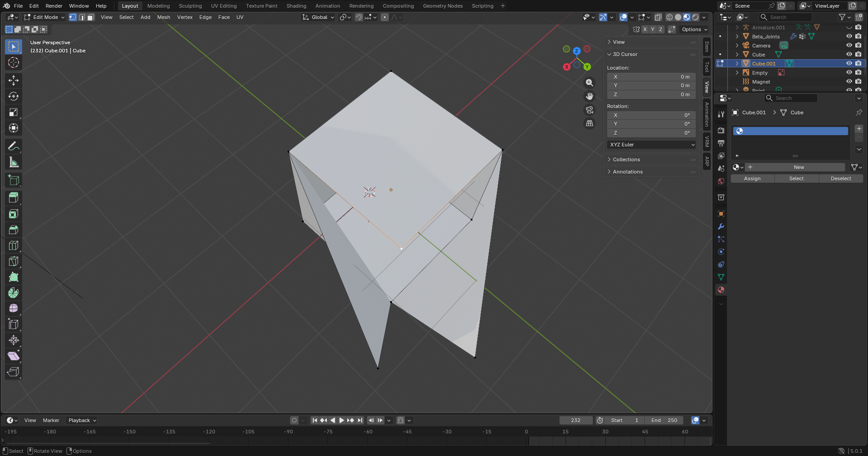Select the Knife tool

point(14,261)
